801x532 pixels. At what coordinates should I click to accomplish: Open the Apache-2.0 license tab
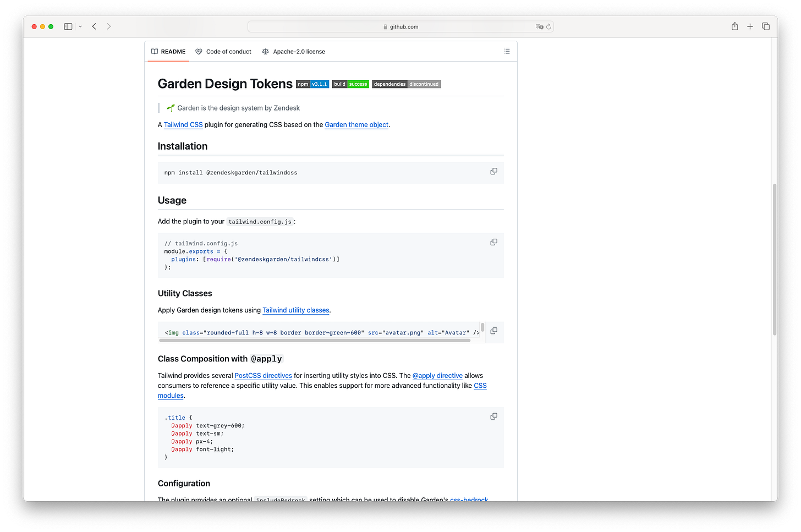tap(294, 52)
